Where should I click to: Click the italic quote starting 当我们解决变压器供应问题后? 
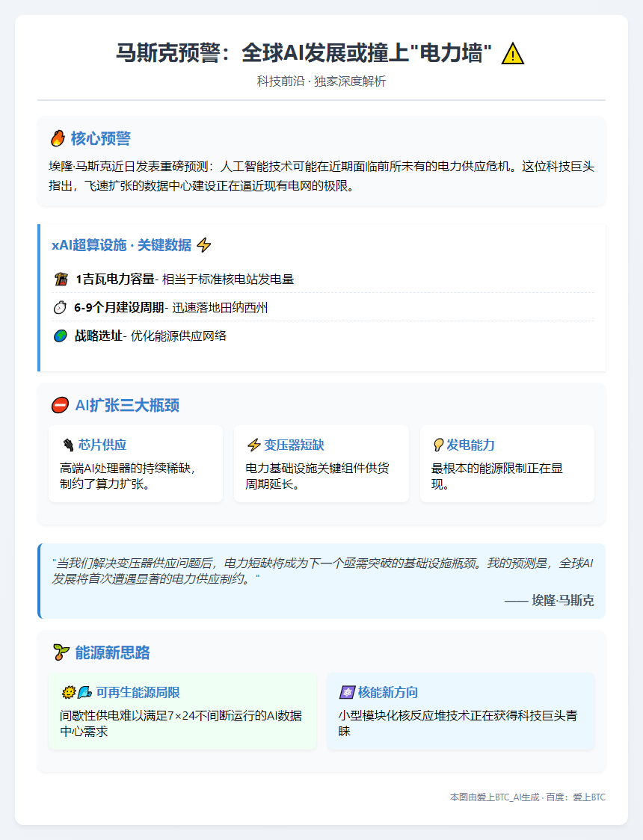322,571
